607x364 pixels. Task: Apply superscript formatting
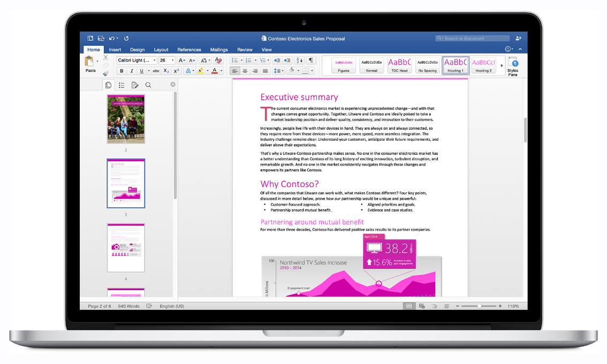pyautogui.click(x=176, y=71)
